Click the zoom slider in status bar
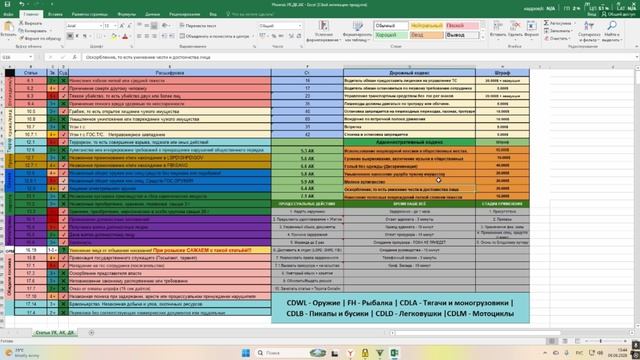The image size is (640, 360). 601,341
